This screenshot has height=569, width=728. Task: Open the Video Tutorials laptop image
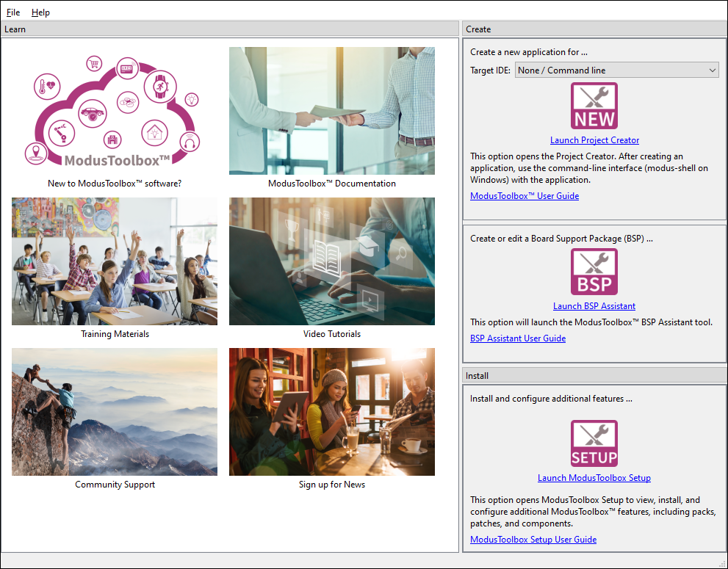tap(332, 261)
